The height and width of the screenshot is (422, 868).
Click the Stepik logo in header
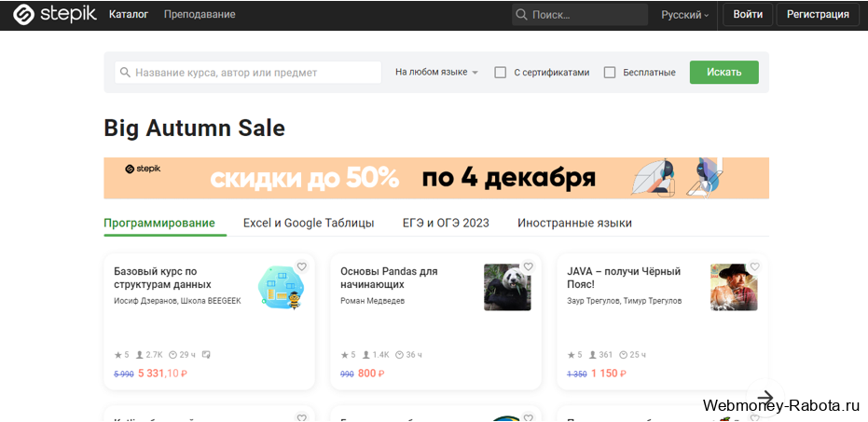tap(55, 14)
